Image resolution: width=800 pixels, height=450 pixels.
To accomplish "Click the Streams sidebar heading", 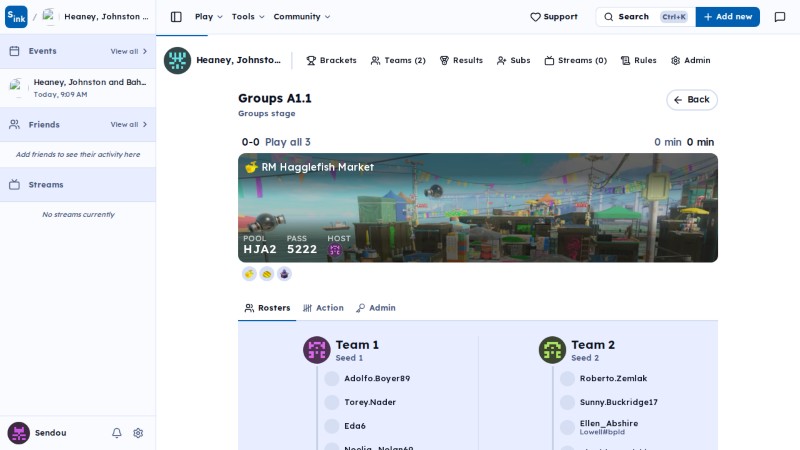I will coord(46,185).
